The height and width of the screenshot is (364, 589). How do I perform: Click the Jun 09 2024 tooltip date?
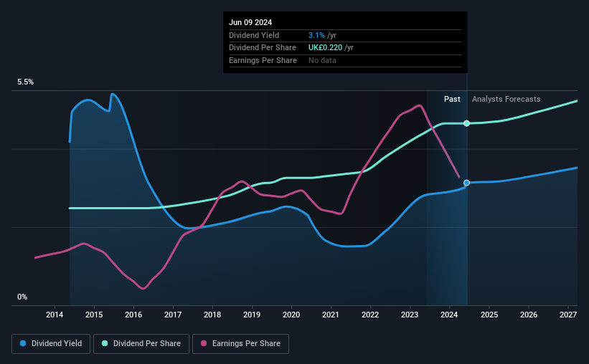250,22
